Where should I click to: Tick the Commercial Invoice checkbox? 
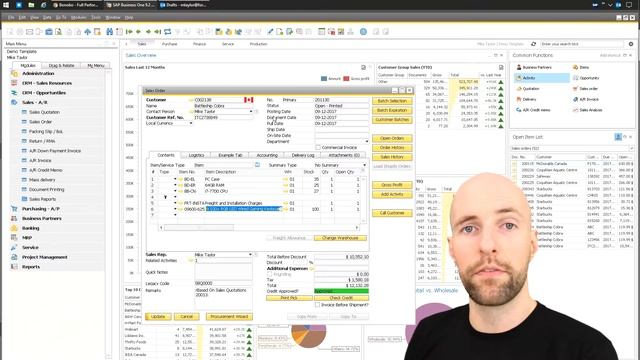tap(318, 147)
